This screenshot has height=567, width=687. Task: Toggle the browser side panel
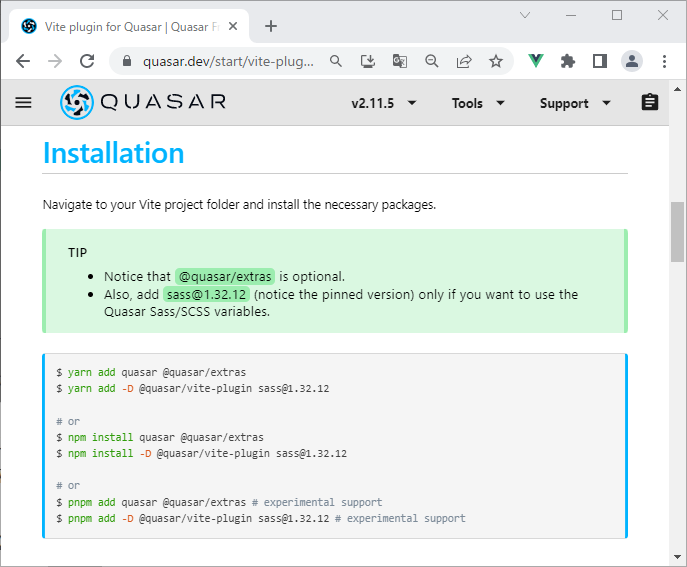pos(600,61)
